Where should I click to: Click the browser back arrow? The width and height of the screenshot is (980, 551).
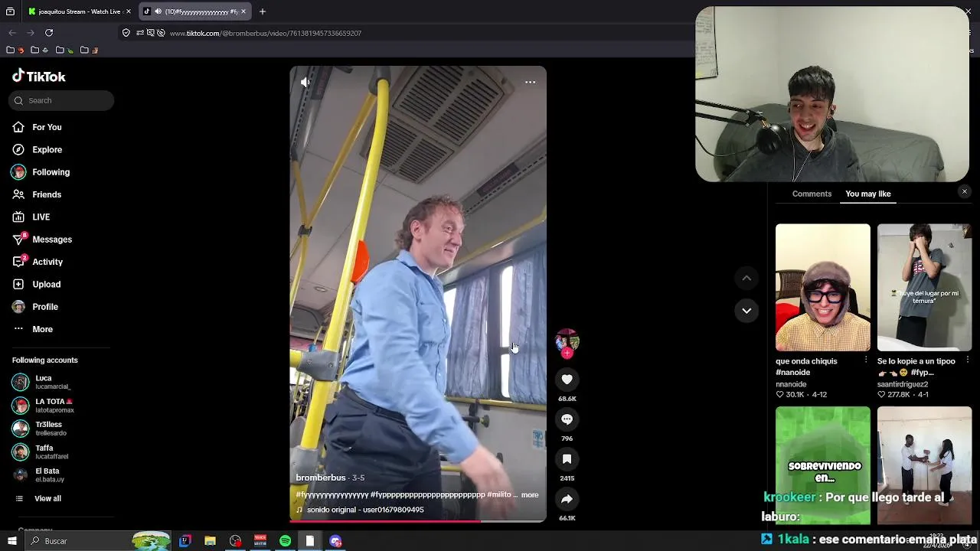pyautogui.click(x=12, y=33)
